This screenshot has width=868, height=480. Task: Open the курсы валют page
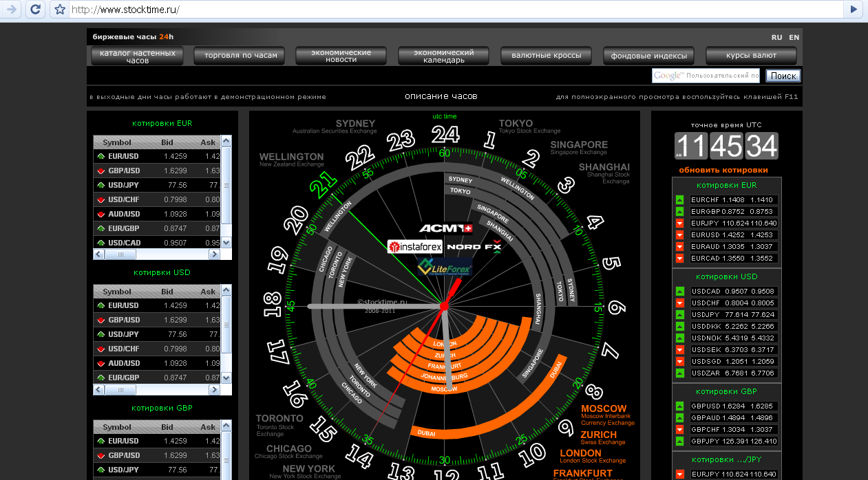coord(751,56)
